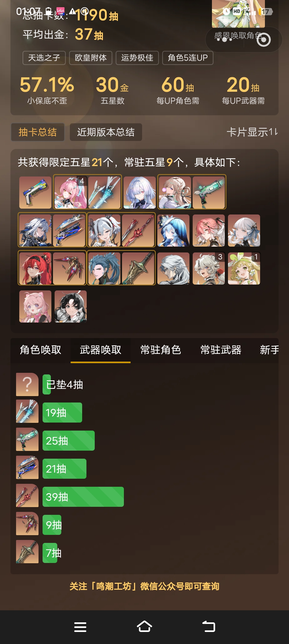Open the mini-program three-dots menu
Image resolution: width=289 pixels, height=644 pixels.
[x=224, y=40]
